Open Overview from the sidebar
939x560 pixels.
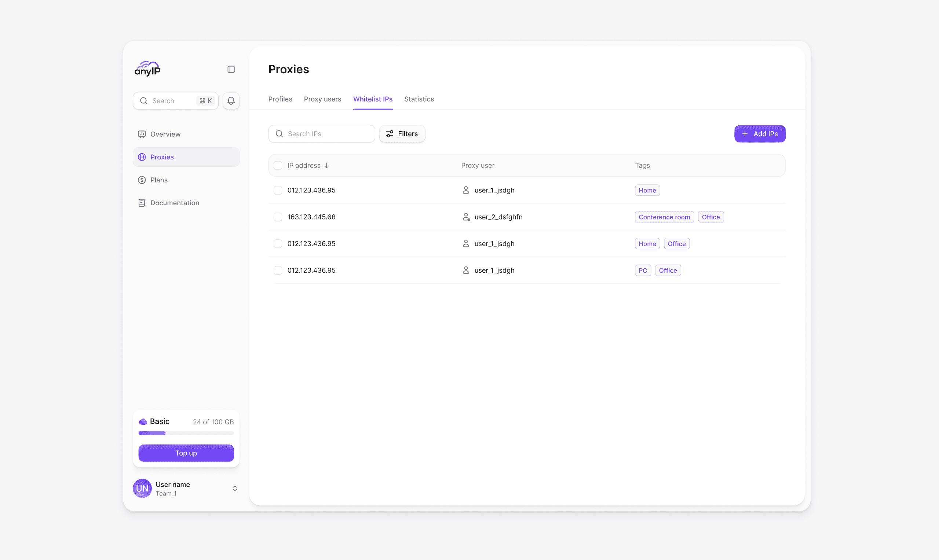(x=165, y=135)
